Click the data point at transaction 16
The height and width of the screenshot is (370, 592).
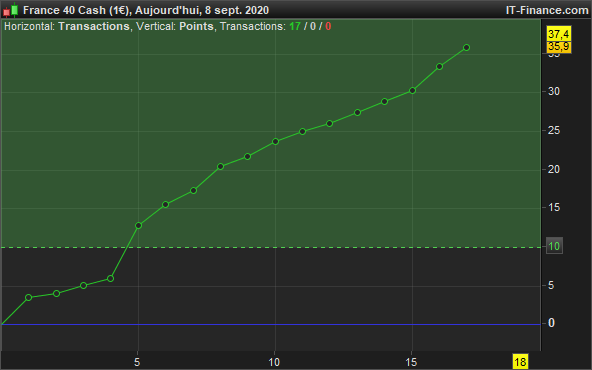pyautogui.click(x=439, y=66)
